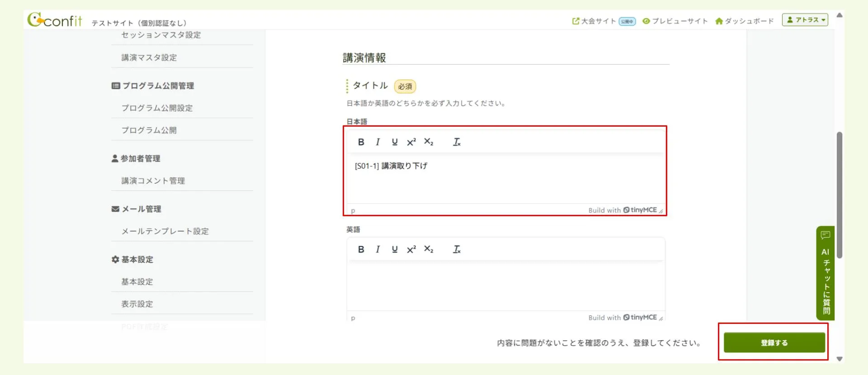Clear formatting in Japanese title editor
868x375 pixels.
point(457,142)
